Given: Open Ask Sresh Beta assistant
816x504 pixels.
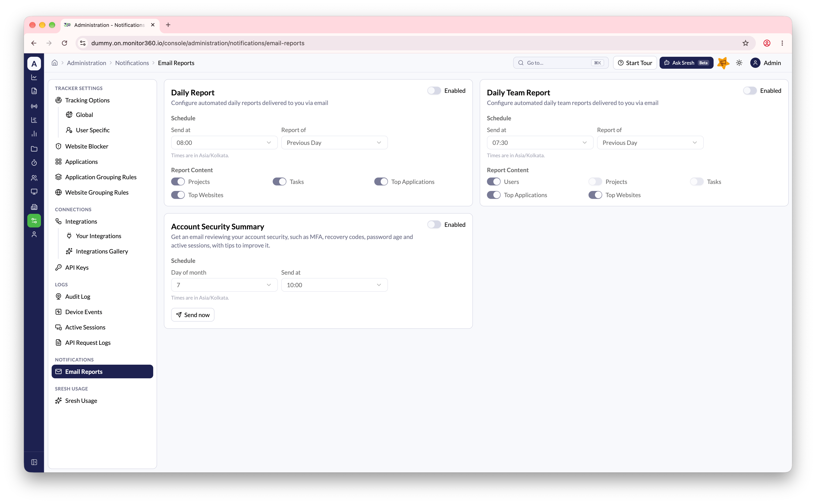Looking at the screenshot, I should [686, 63].
